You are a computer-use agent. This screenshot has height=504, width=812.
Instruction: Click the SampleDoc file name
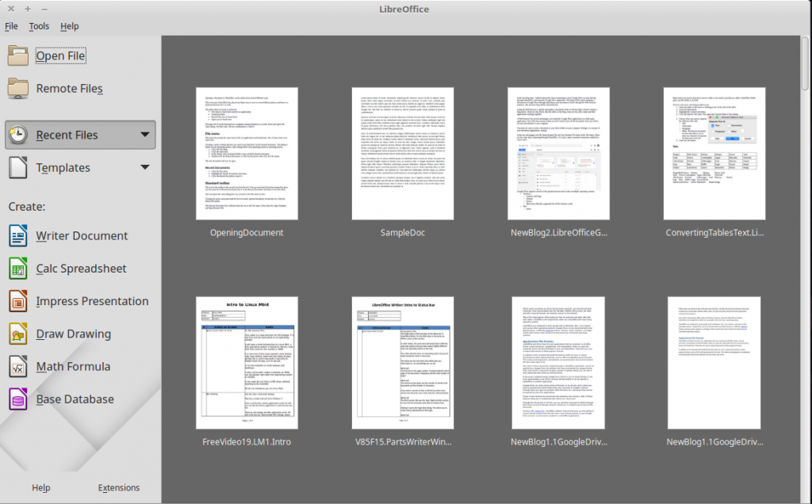[x=403, y=233]
